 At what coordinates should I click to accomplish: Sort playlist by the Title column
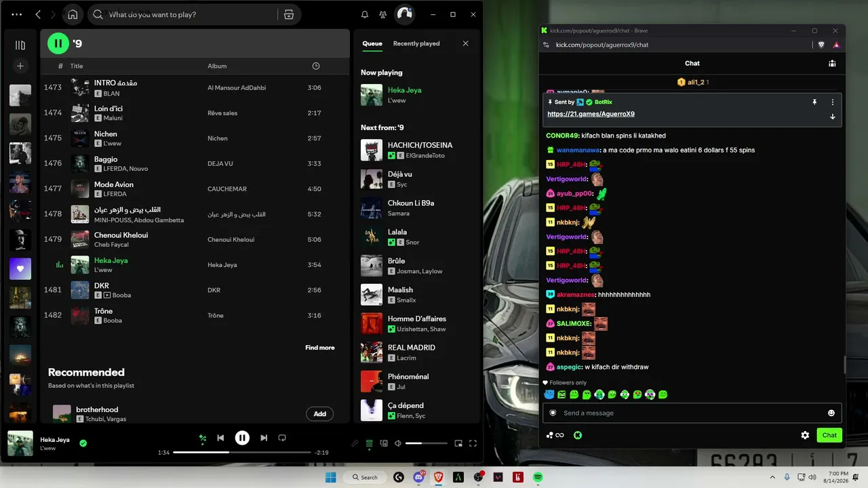77,66
